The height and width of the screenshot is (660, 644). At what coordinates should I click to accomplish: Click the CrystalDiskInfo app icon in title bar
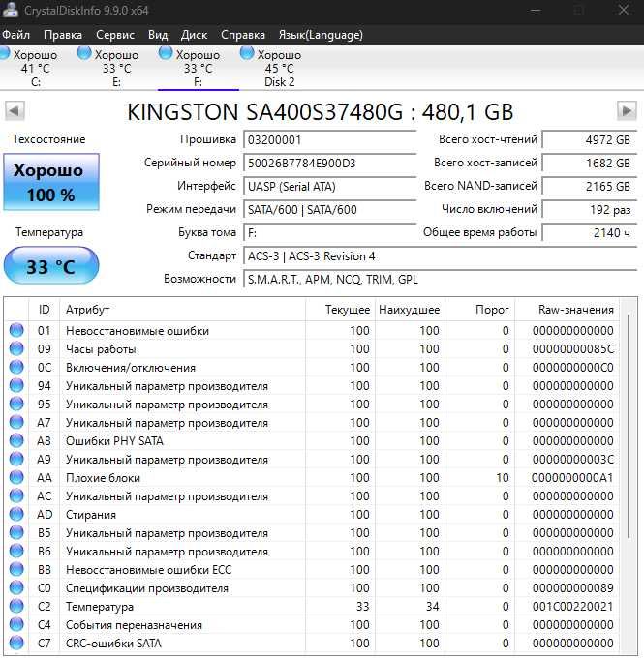pos(10,10)
